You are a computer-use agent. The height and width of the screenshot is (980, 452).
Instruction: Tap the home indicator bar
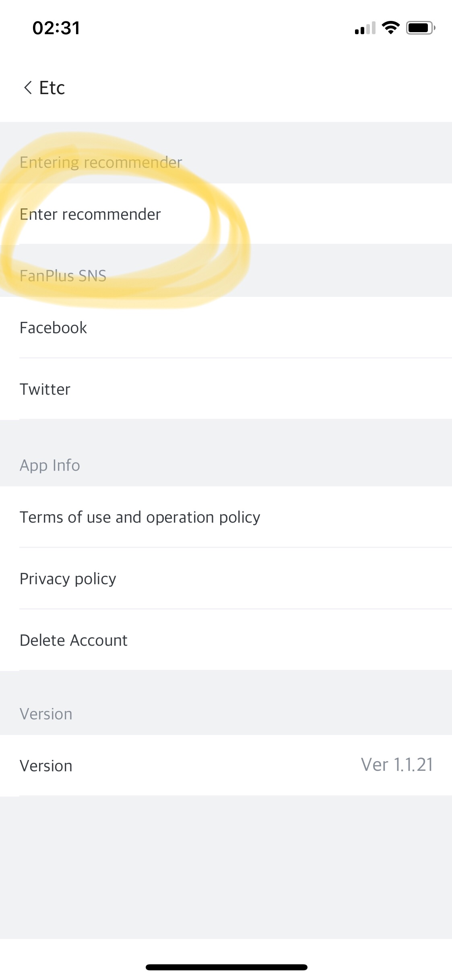[x=226, y=967]
